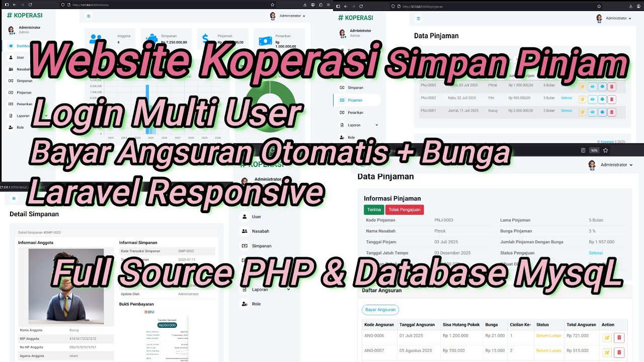
Task: Toggle sidebar hamburger in Detail Simpanan window
Action: click(14, 199)
